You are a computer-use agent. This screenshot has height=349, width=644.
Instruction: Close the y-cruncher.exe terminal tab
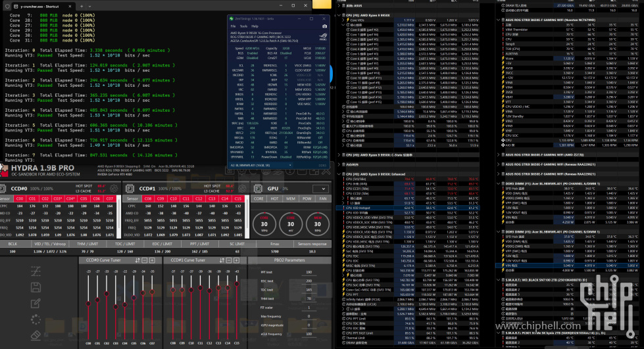coord(70,6)
